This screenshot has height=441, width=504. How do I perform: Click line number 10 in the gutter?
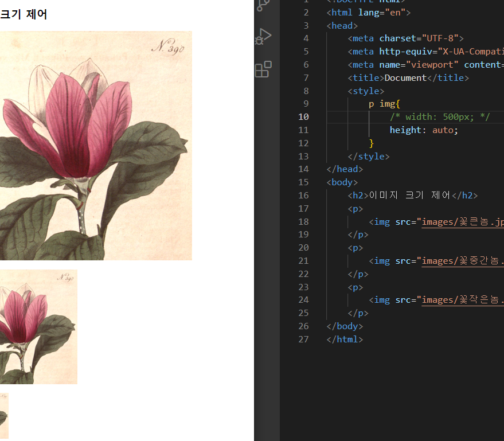[x=303, y=117]
